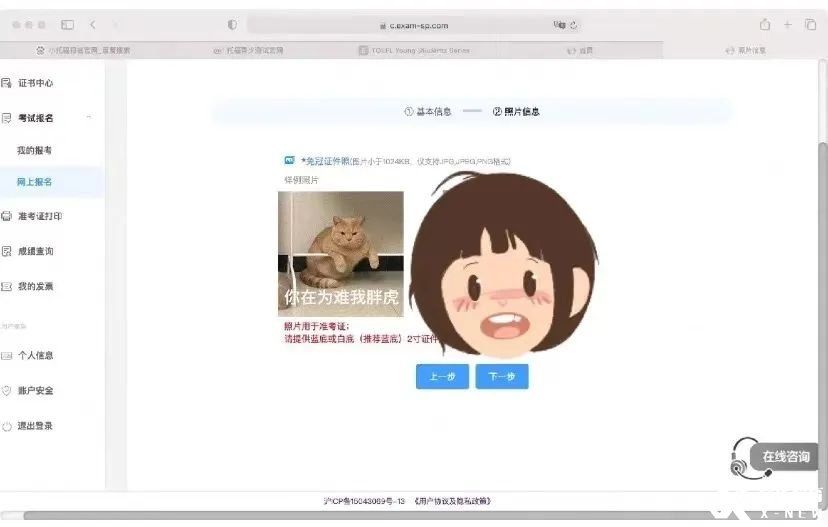Reload the page with the refresh icon

pos(573,25)
